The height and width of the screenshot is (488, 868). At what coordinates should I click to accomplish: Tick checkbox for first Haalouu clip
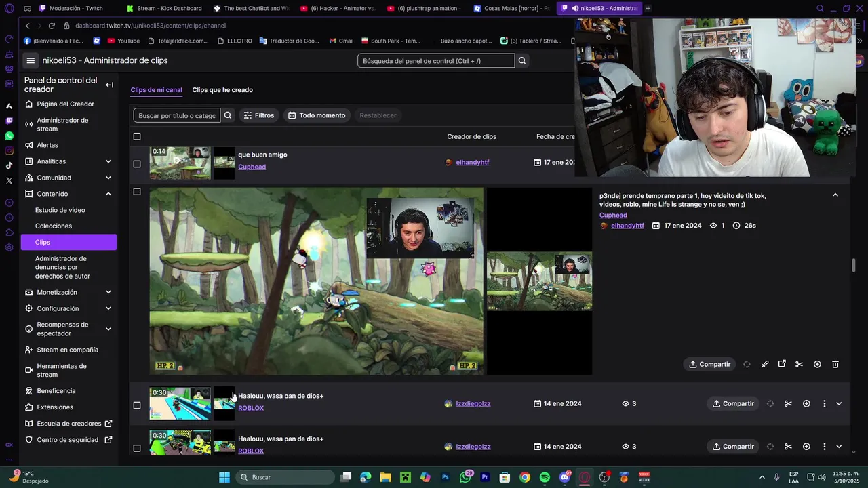coord(137,405)
